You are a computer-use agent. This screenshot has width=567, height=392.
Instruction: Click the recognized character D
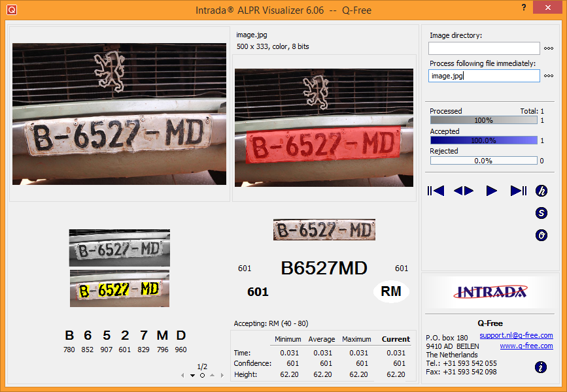(180, 336)
